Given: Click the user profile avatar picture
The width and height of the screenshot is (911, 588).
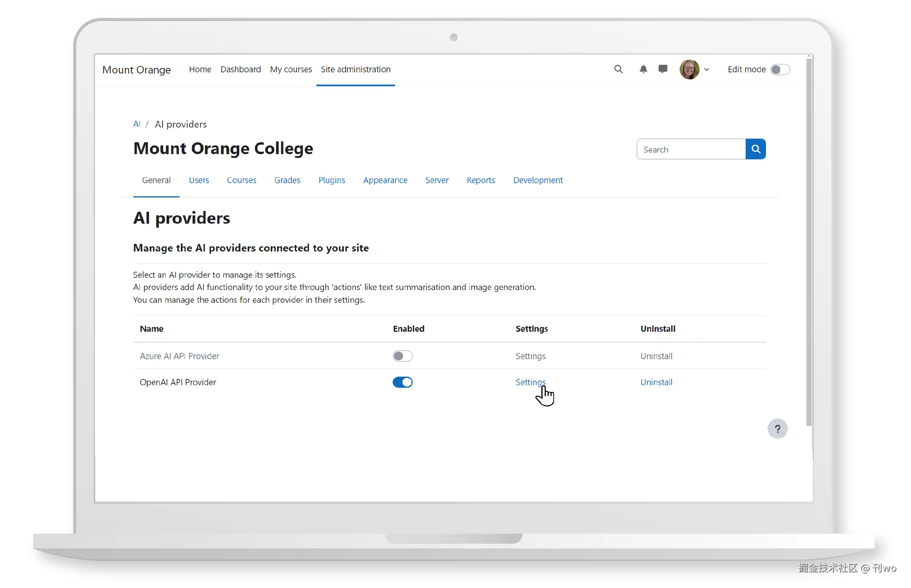Looking at the screenshot, I should [x=689, y=69].
